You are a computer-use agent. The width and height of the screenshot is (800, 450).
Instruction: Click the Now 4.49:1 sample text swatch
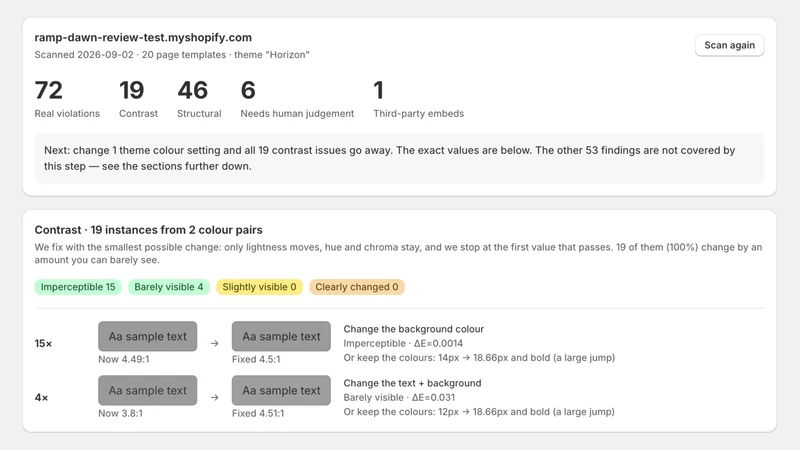click(x=147, y=336)
